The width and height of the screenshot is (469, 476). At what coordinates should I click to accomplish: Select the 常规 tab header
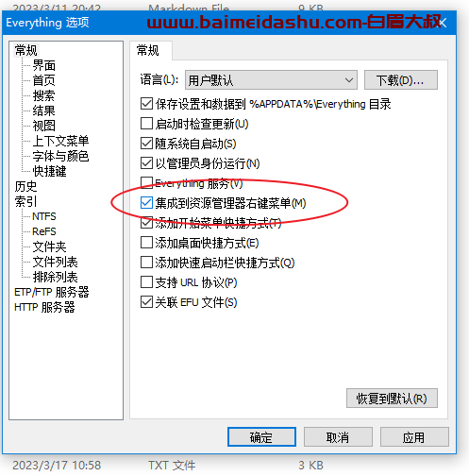click(x=148, y=50)
